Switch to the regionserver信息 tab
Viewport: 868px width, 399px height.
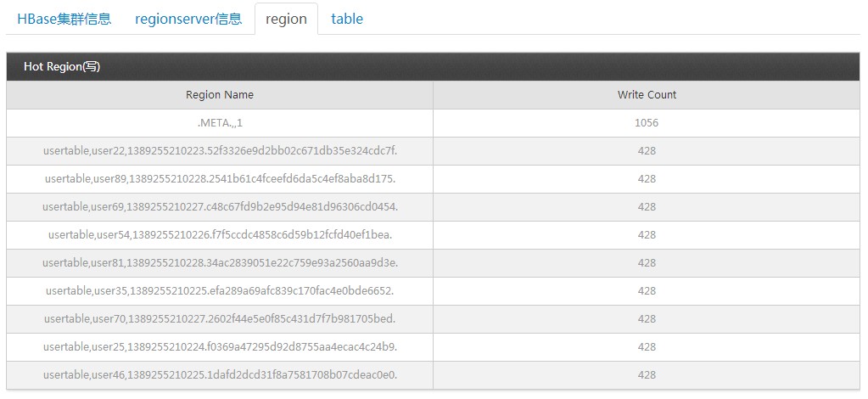[x=188, y=19]
